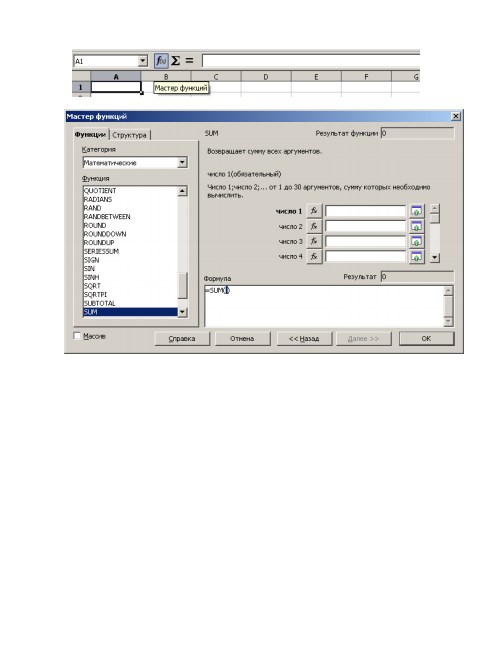Click the equals Function icon in formula bar

[x=189, y=61]
